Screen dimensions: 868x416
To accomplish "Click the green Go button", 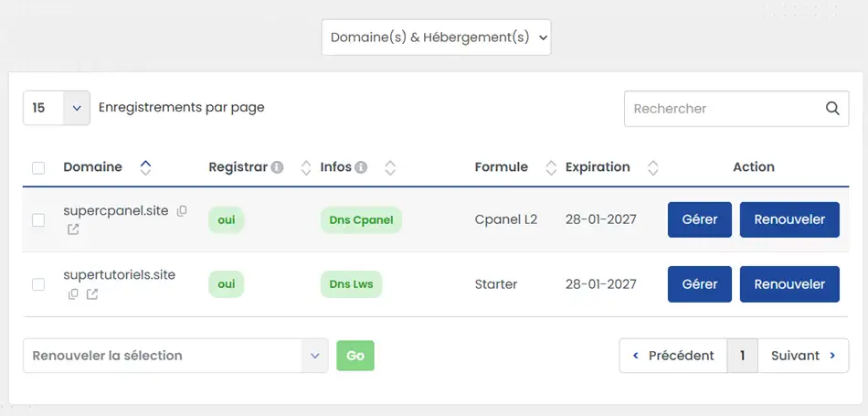I will (355, 356).
